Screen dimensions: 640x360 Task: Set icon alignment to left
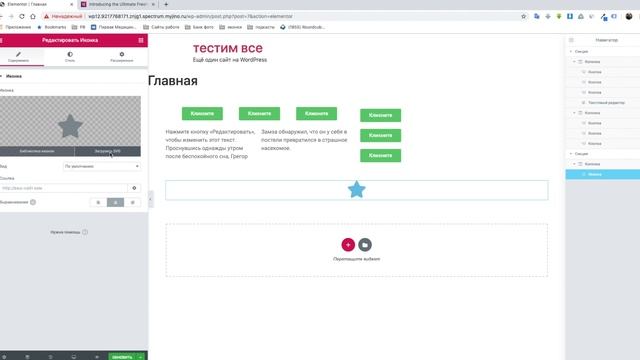98,202
